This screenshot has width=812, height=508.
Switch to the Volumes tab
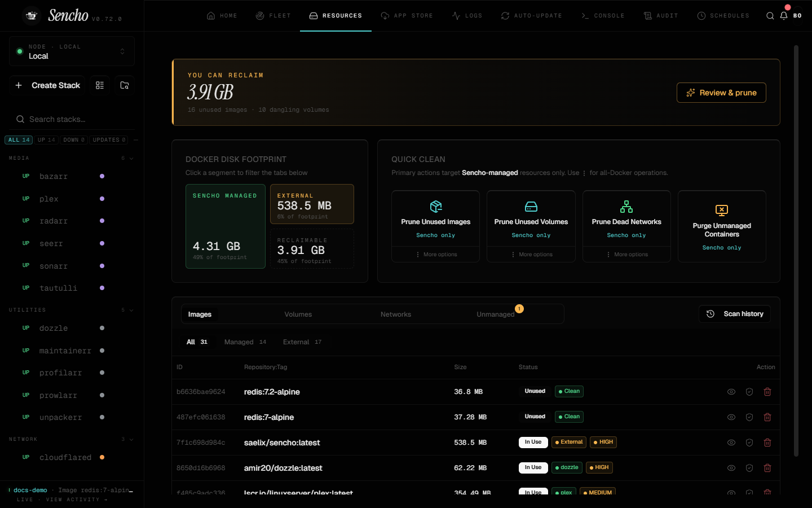point(298,314)
